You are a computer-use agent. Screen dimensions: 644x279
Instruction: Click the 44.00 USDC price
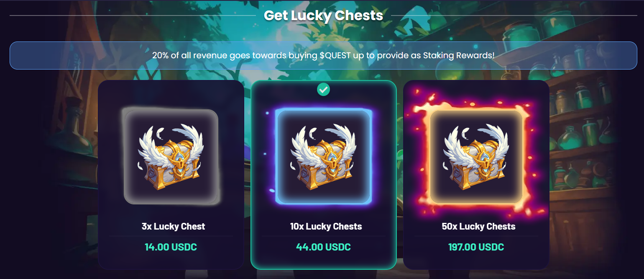[x=323, y=247]
